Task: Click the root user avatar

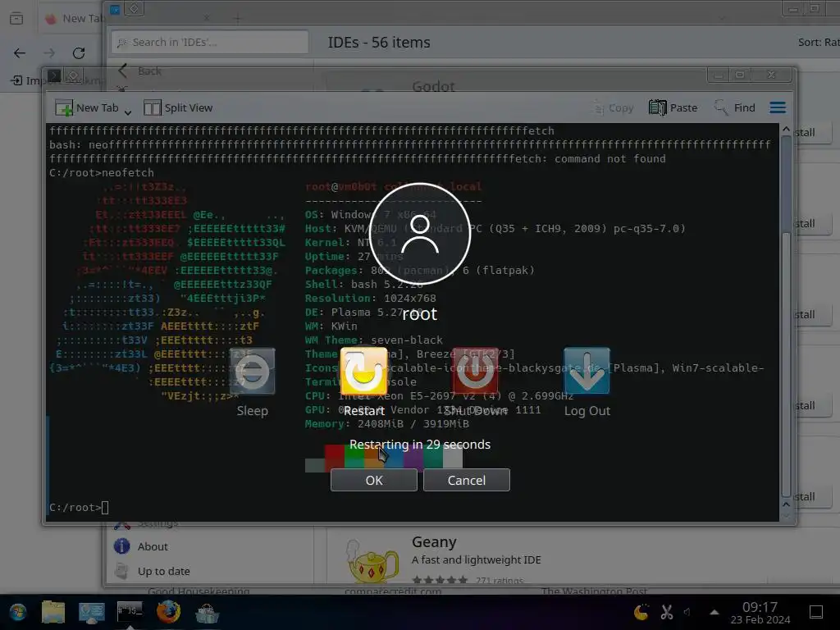Action: (x=420, y=234)
